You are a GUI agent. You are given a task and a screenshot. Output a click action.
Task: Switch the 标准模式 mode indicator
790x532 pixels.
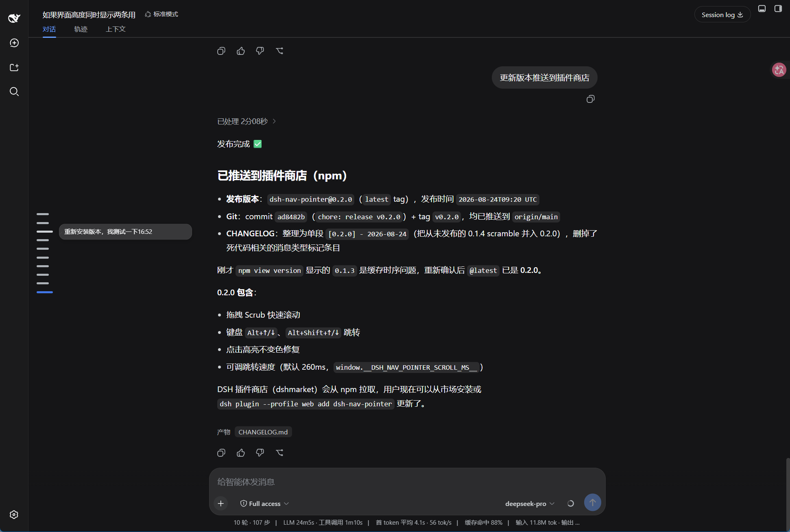tap(161, 14)
